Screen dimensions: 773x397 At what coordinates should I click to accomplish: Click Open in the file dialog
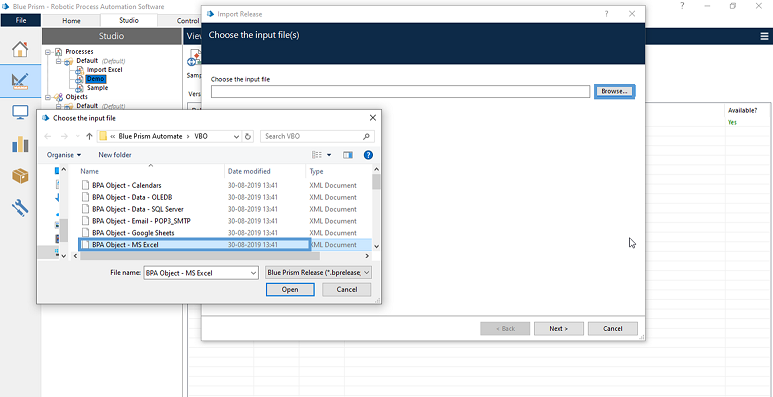(x=290, y=289)
